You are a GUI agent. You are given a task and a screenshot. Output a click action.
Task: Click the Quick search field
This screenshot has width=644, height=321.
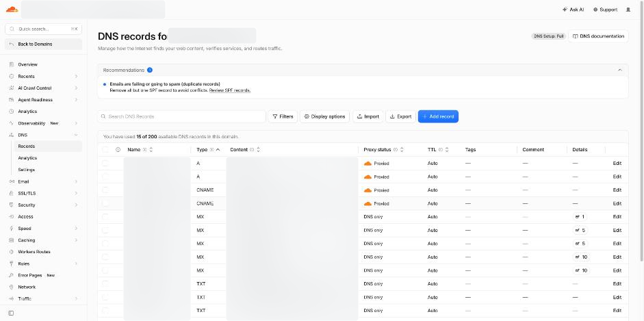(44, 29)
